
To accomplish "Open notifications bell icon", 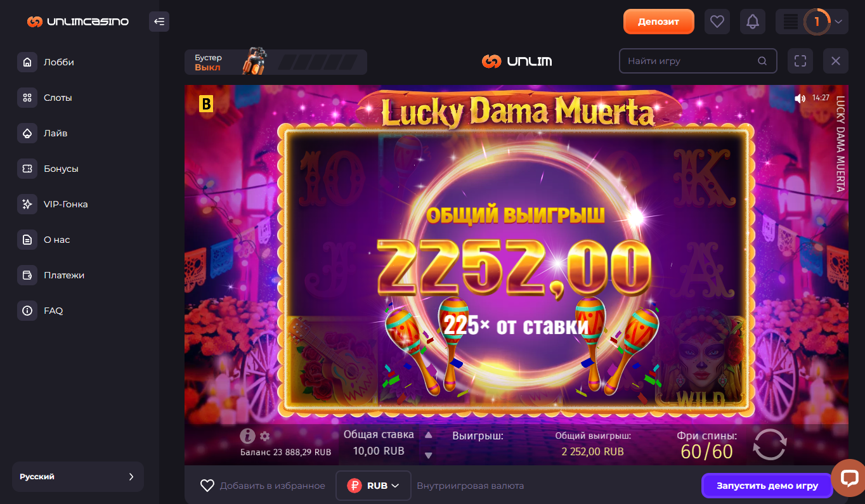I will (x=753, y=22).
